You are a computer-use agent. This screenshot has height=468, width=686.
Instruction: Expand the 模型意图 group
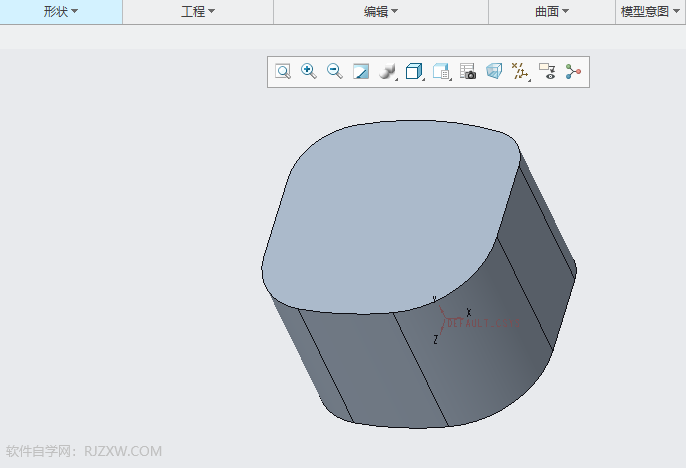coord(650,12)
